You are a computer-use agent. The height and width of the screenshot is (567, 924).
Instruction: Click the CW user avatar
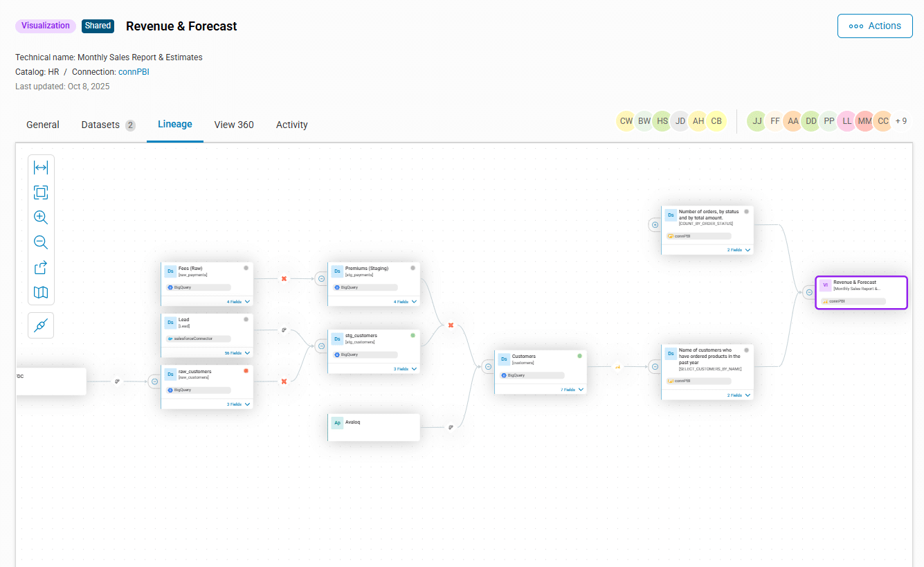(x=626, y=121)
